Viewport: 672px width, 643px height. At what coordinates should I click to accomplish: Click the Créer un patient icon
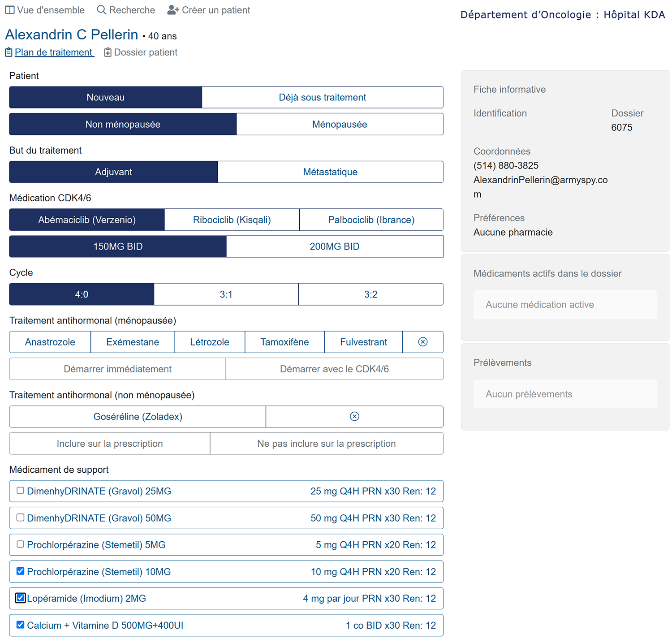(x=173, y=10)
